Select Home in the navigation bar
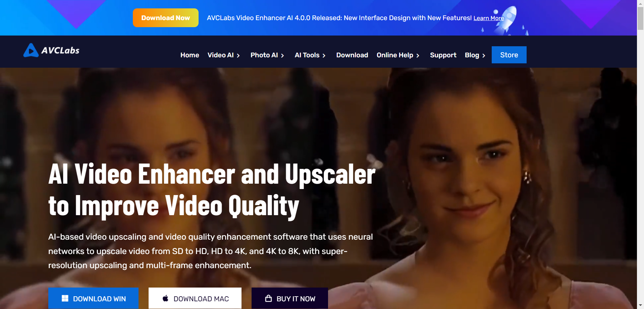Image resolution: width=644 pixels, height=309 pixels. point(190,55)
